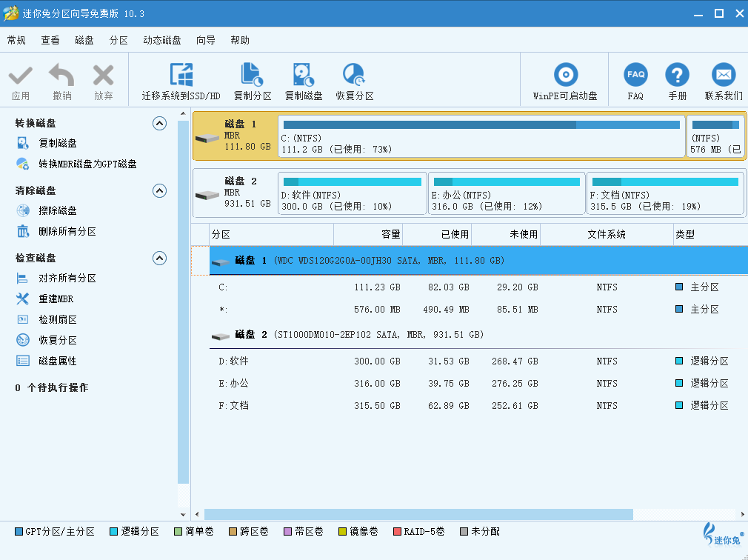Open the 动态磁盘 menu
This screenshot has width=748, height=560.
tap(161, 41)
